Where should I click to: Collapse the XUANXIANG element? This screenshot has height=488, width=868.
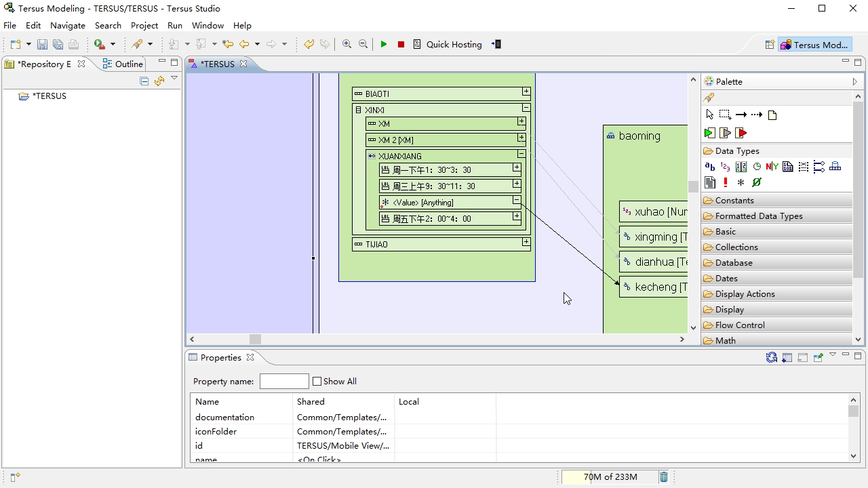click(521, 154)
